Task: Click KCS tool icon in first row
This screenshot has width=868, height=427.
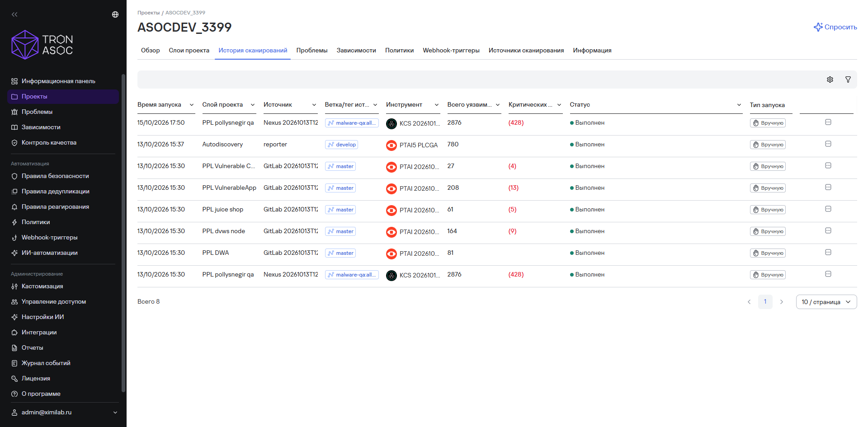Action: click(x=392, y=123)
